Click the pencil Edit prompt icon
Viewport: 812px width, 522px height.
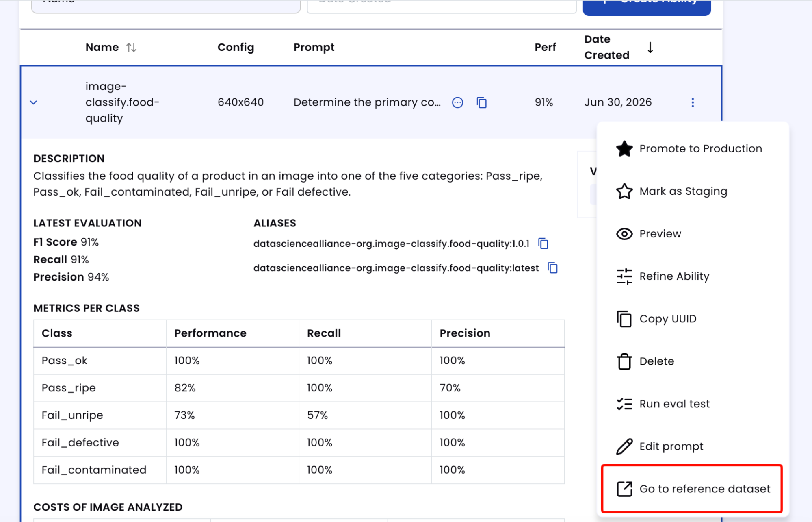(x=624, y=446)
